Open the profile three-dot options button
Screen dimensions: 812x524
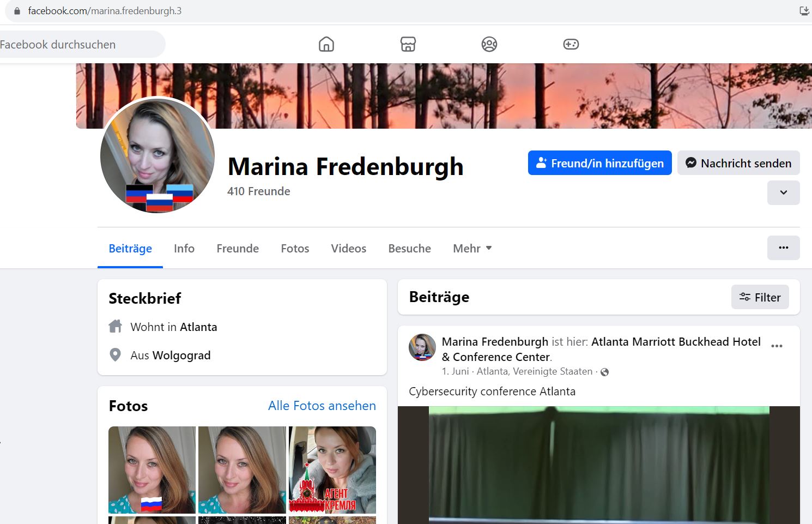pyautogui.click(x=783, y=248)
